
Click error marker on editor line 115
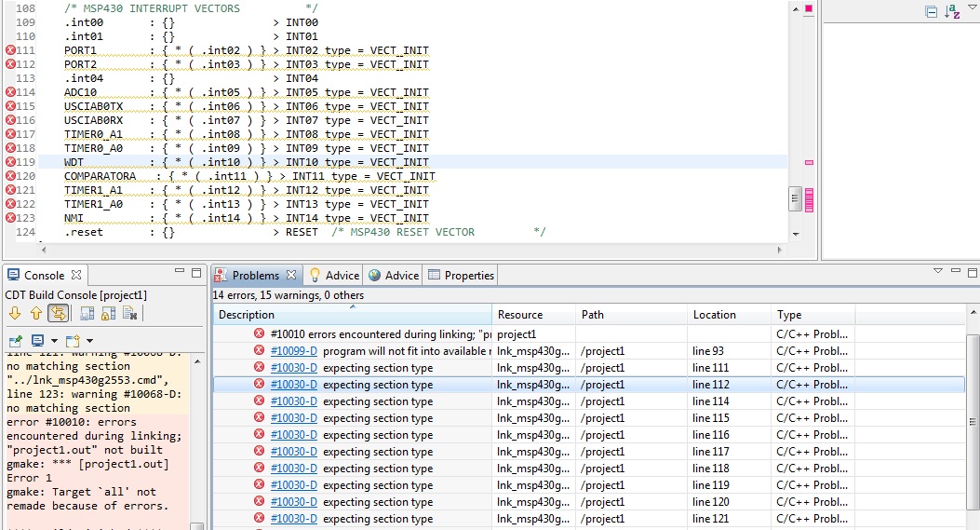10,106
